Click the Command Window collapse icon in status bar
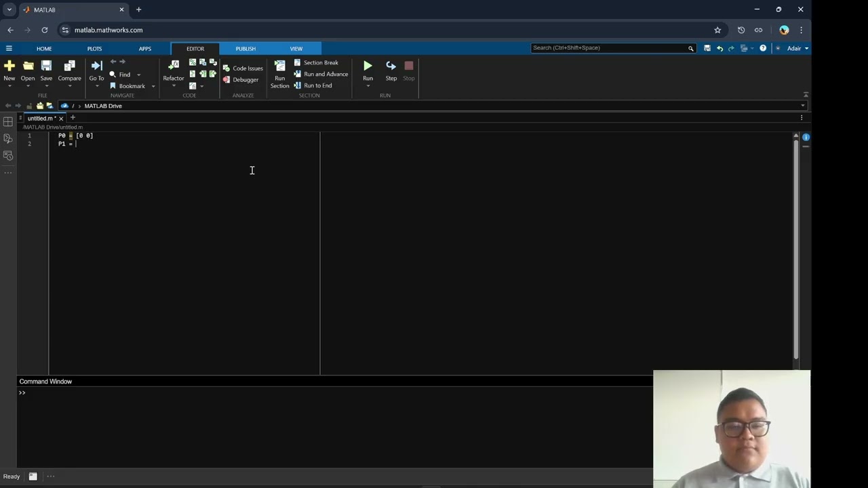Image resolution: width=868 pixels, height=488 pixels. (33, 476)
